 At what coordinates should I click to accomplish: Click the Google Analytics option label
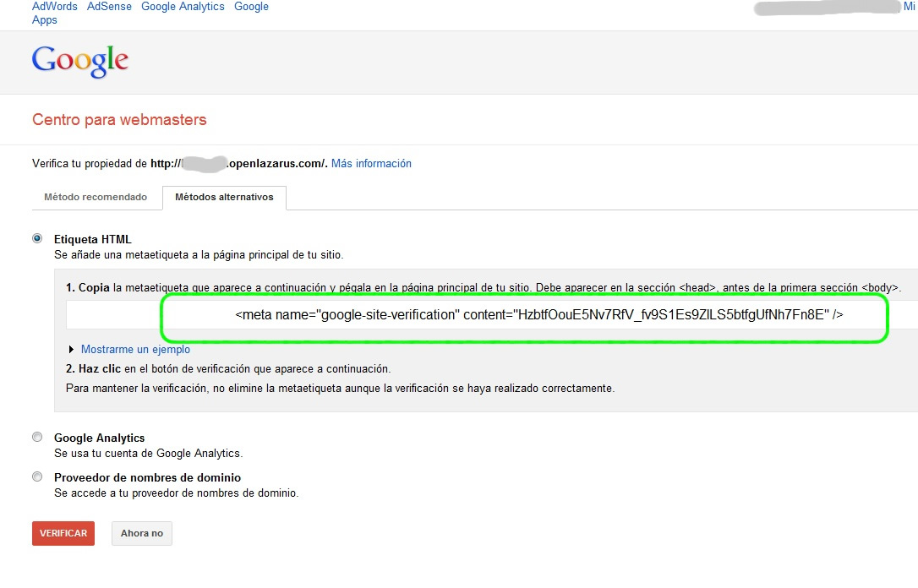tap(99, 438)
